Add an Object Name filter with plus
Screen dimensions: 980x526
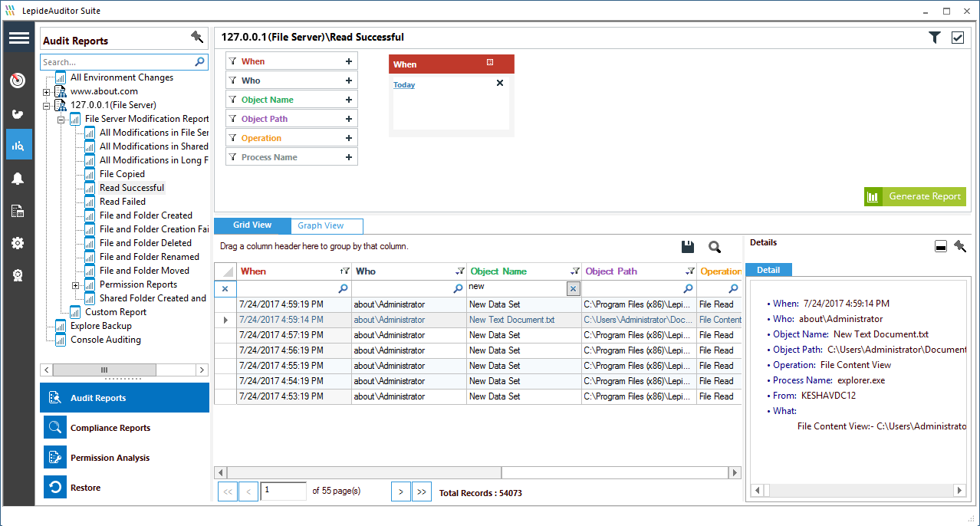pyautogui.click(x=349, y=100)
